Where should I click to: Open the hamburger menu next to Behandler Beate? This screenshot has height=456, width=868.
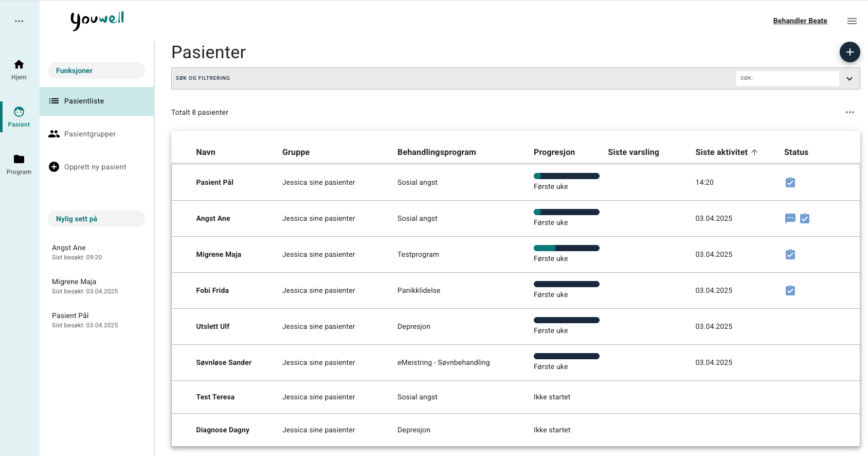point(852,21)
